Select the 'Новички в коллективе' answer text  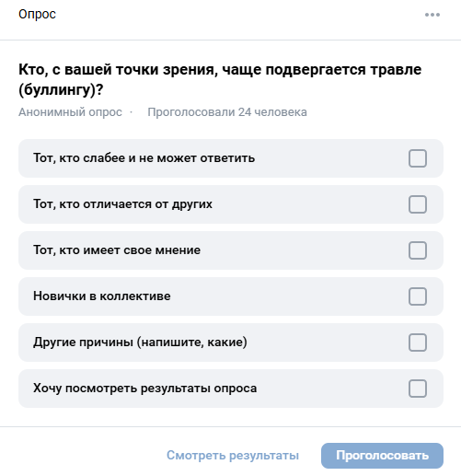102,296
